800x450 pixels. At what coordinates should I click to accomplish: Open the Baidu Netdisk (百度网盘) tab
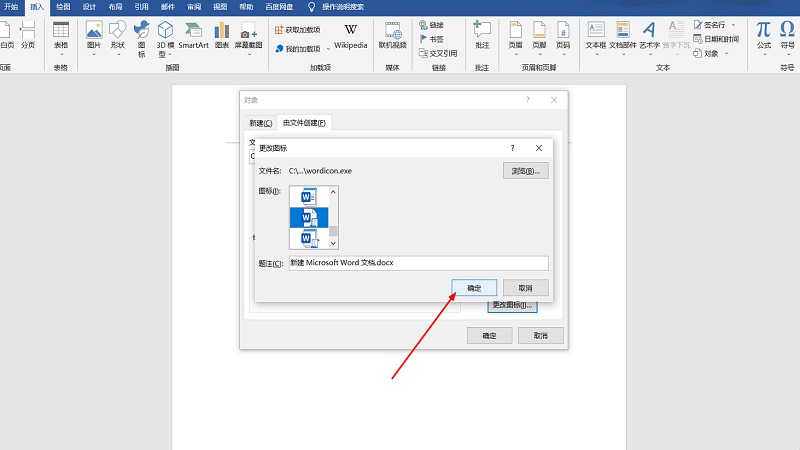279,7
